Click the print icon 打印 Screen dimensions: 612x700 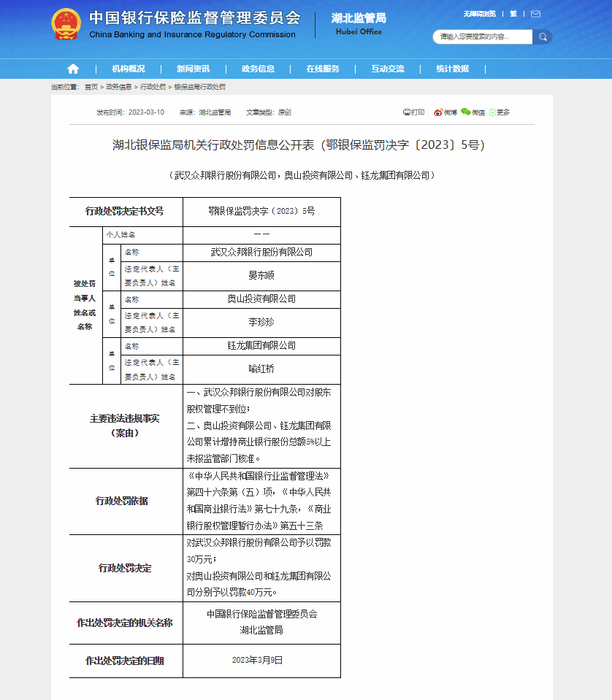(x=413, y=112)
